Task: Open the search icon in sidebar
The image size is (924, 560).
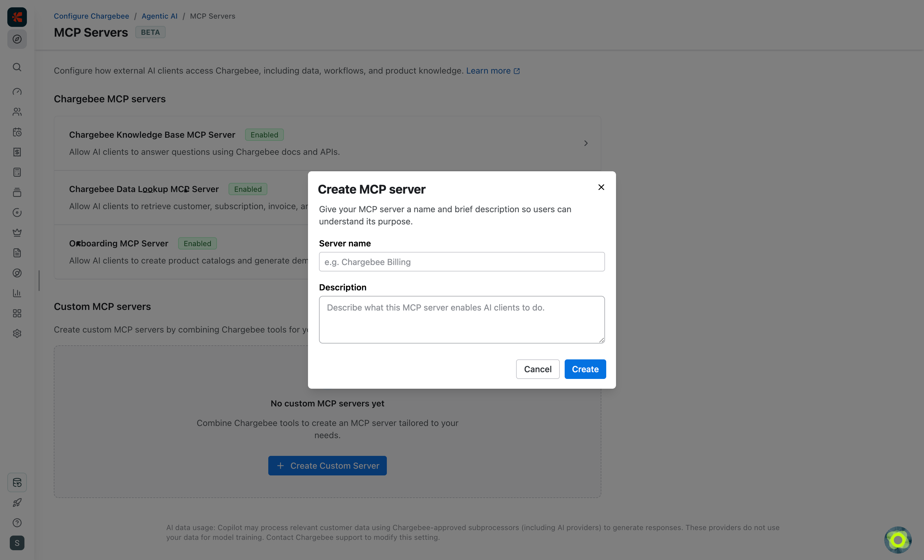Action: pos(17,67)
